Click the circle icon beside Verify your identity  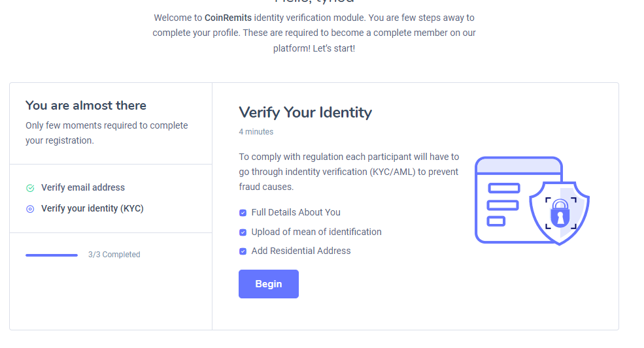[x=30, y=209]
